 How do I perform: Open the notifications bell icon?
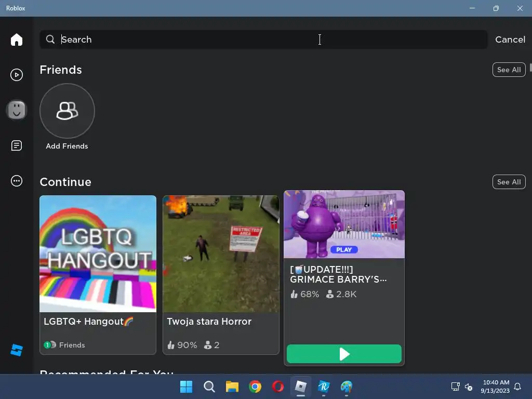[517, 387]
